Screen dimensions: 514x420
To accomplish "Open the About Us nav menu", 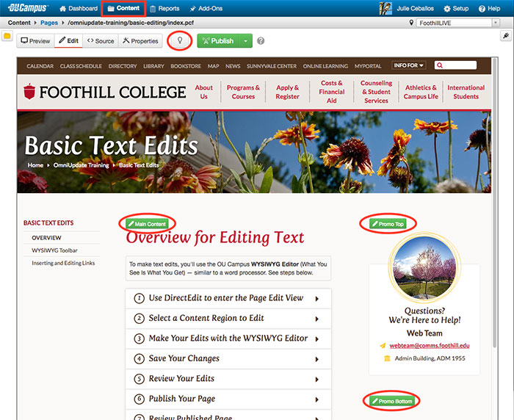I will click(x=203, y=92).
